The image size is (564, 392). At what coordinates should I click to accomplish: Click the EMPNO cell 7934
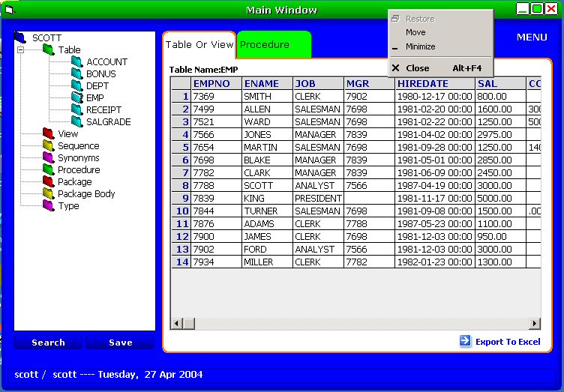(217, 262)
